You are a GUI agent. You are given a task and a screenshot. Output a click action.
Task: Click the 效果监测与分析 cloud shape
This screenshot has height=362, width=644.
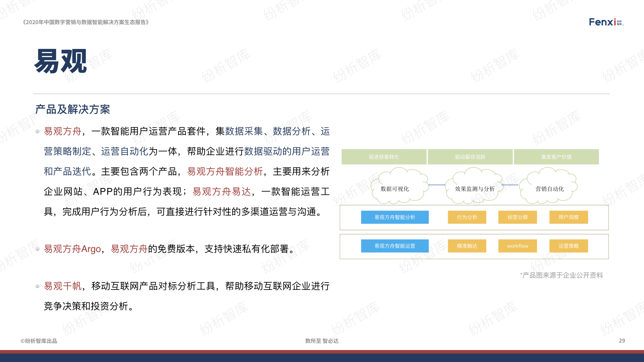coord(474,185)
